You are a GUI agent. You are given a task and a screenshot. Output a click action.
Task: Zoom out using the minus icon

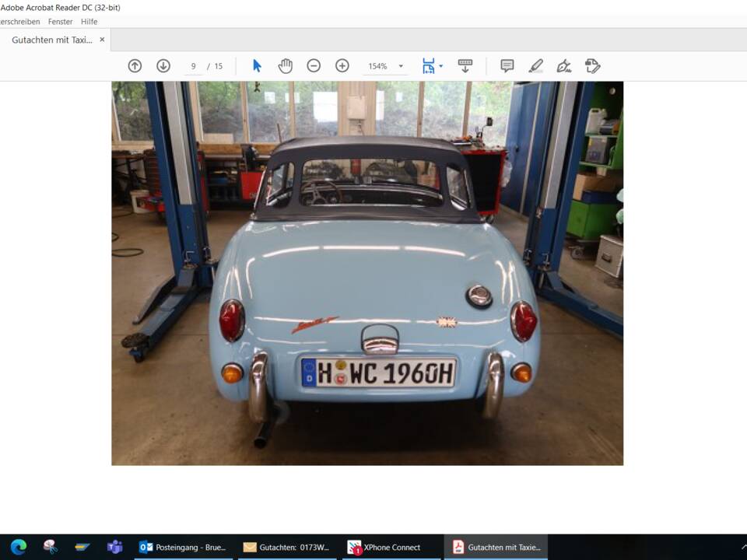point(314,65)
